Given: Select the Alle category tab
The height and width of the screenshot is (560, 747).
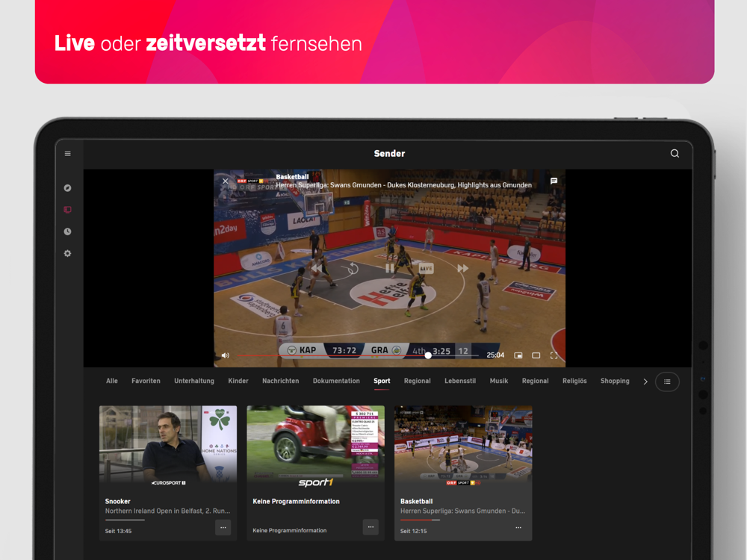Looking at the screenshot, I should [x=112, y=381].
